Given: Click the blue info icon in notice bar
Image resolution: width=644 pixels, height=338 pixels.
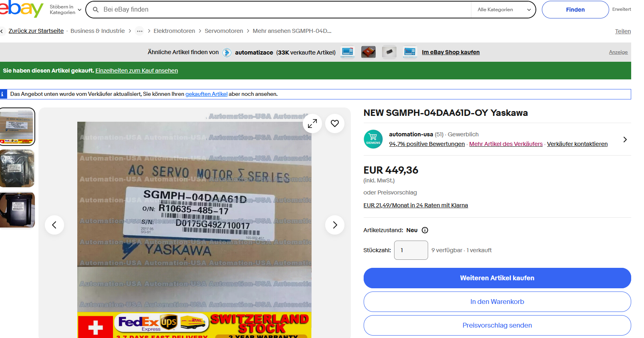Looking at the screenshot, I should [2, 94].
